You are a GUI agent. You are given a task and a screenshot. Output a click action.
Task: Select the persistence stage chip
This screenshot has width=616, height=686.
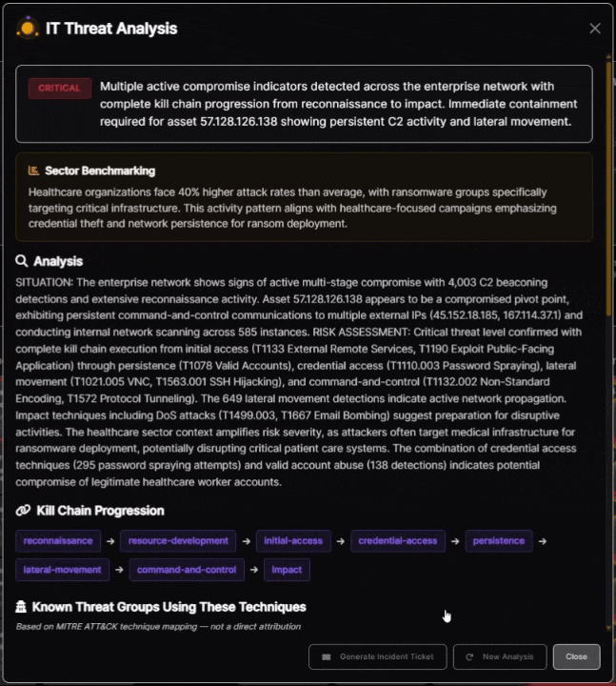coord(499,541)
